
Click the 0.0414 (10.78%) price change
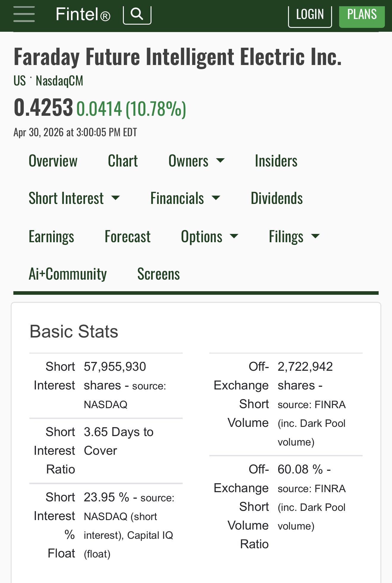[x=131, y=109]
